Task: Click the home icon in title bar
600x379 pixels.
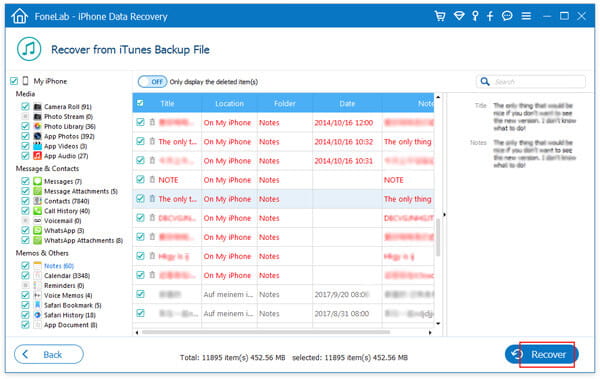Action: tap(20, 16)
